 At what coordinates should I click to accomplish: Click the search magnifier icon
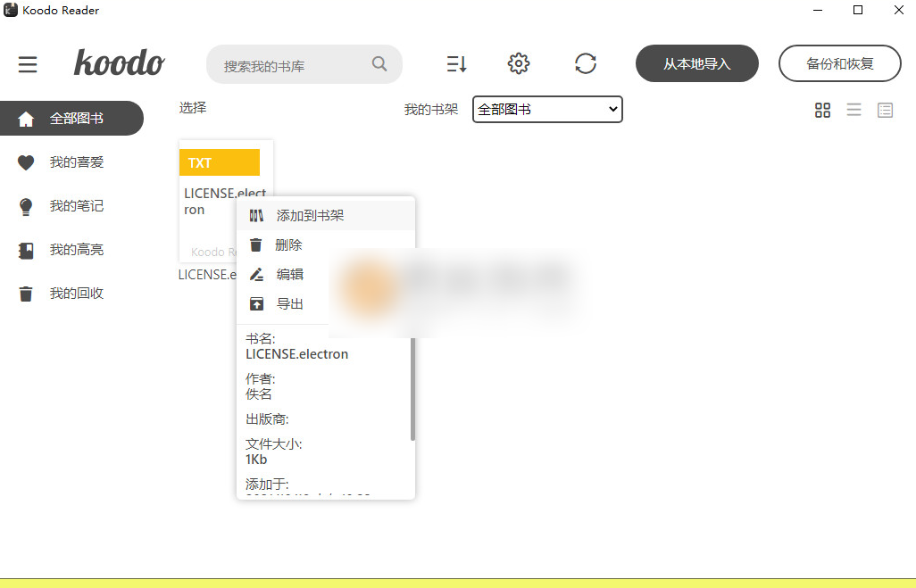coord(379,63)
